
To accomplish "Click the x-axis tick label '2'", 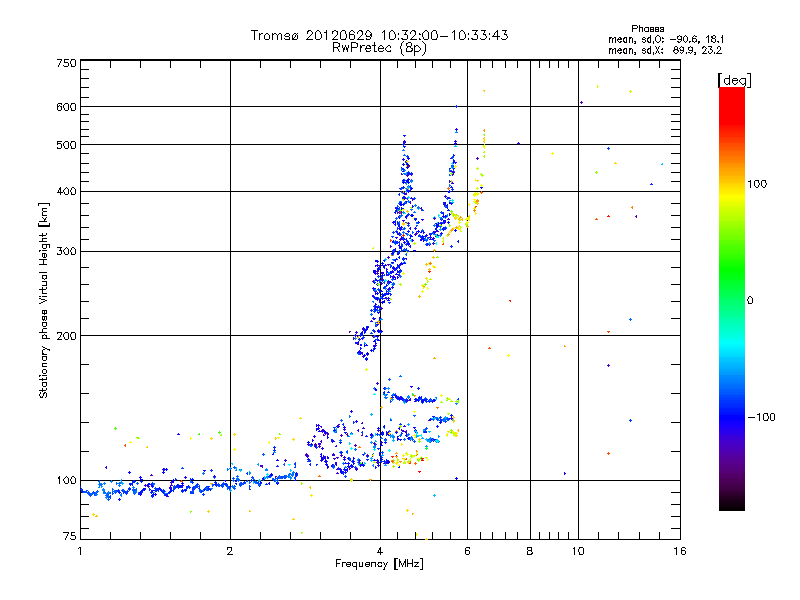I will pos(230,551).
